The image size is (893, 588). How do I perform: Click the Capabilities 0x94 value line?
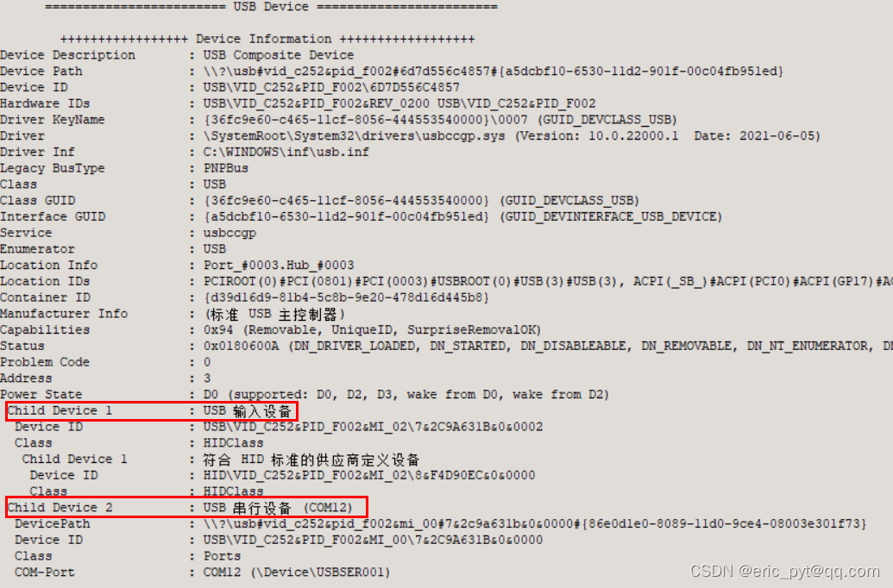point(373,330)
